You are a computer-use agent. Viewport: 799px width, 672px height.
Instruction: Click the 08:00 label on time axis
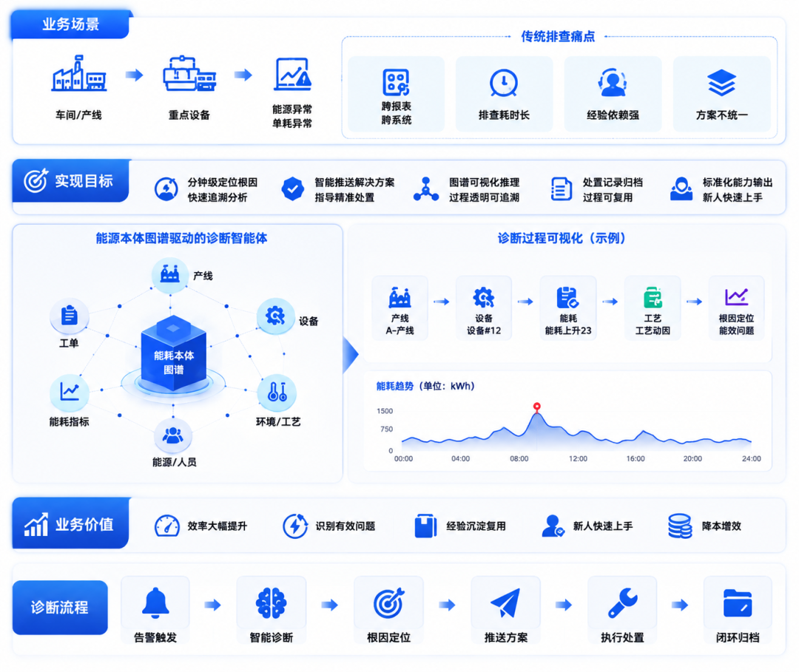coord(519,458)
